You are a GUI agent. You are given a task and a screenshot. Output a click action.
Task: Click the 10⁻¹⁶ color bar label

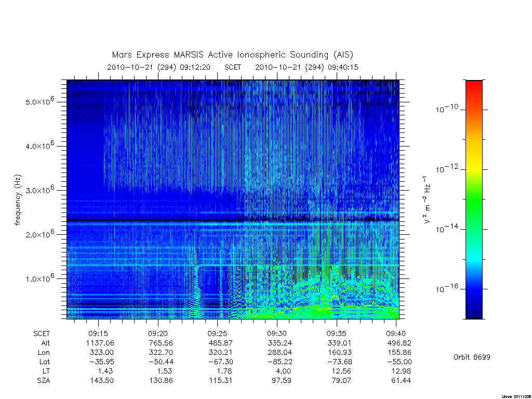(x=447, y=288)
